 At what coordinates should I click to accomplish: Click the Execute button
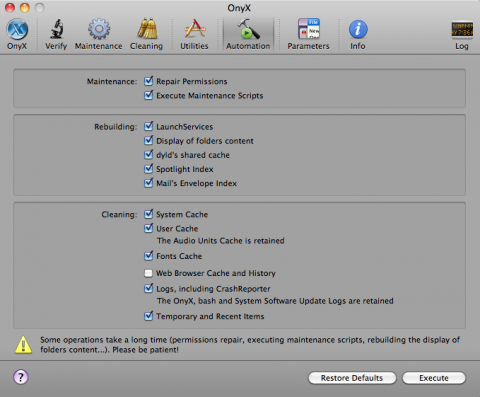[x=434, y=378]
